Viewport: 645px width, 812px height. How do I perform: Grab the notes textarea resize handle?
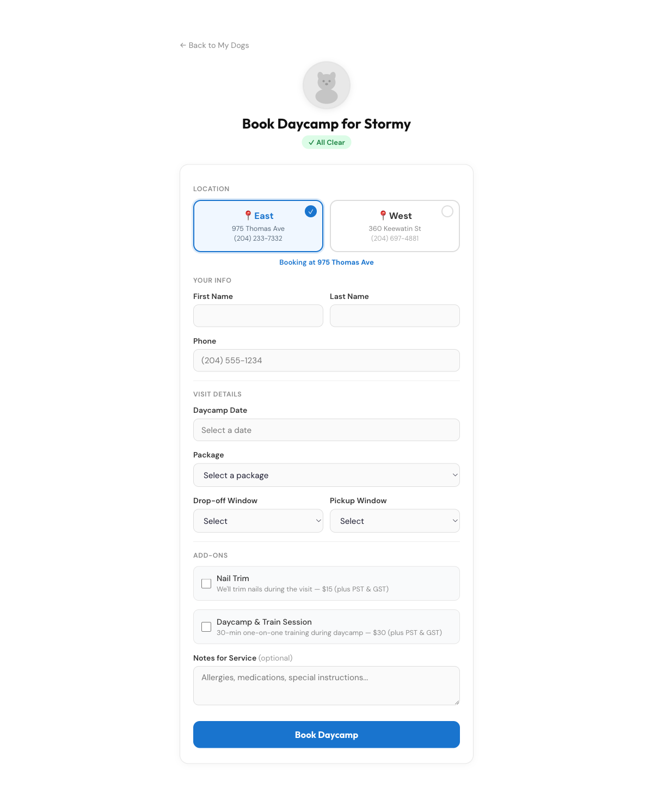[457, 702]
